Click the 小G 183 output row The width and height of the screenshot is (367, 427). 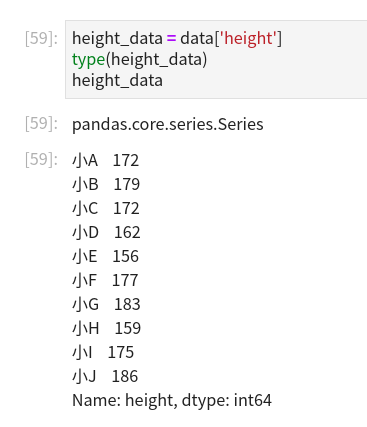106,304
